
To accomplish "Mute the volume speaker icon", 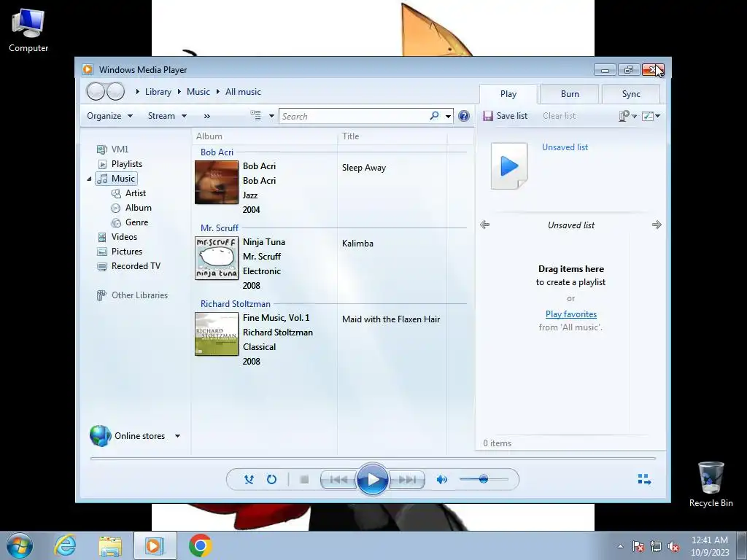I will coord(441,480).
